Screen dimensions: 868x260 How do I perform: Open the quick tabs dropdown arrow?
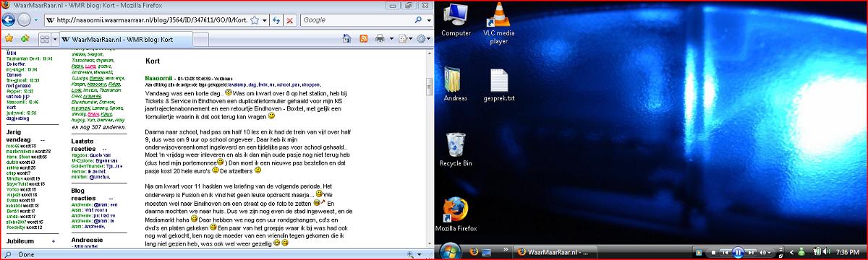(x=54, y=38)
